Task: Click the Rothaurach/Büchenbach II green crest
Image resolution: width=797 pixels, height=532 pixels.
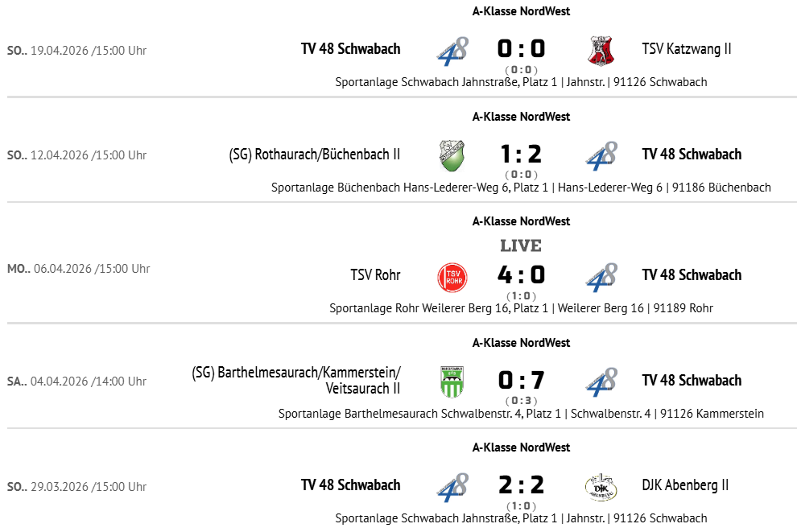Action: point(452,155)
